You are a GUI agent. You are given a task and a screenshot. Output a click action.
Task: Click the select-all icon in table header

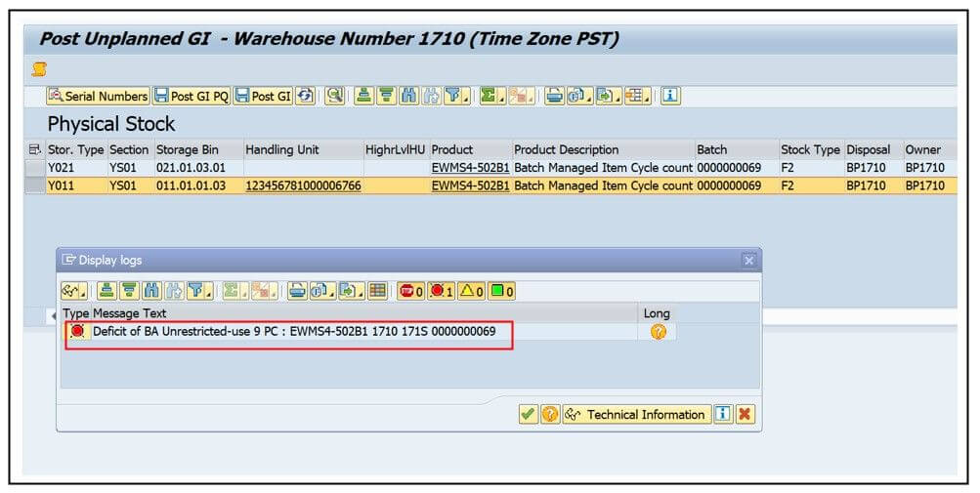click(x=35, y=149)
